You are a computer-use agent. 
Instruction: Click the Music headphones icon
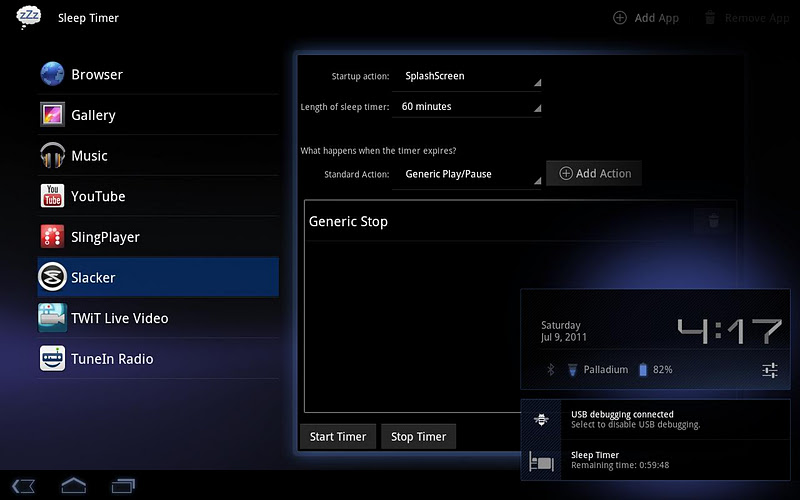point(53,155)
